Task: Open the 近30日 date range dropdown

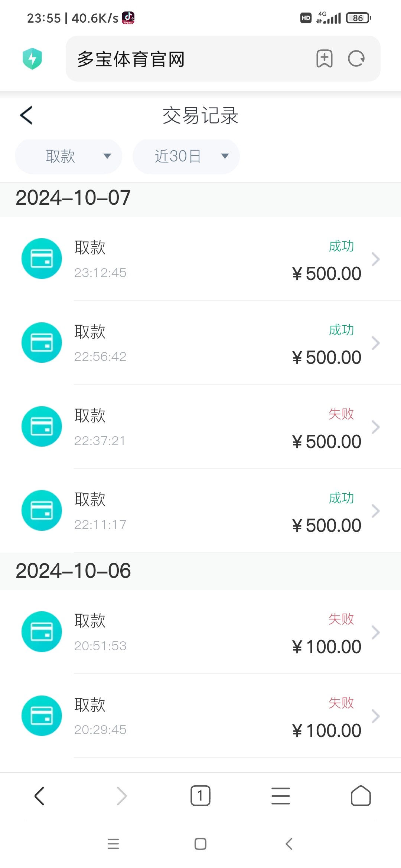Action: coord(186,157)
